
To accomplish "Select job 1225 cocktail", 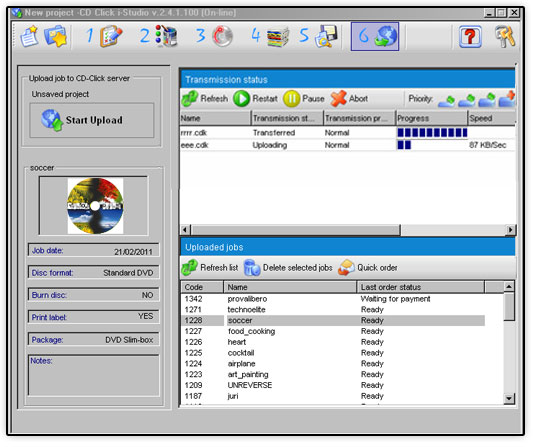I will (x=333, y=354).
